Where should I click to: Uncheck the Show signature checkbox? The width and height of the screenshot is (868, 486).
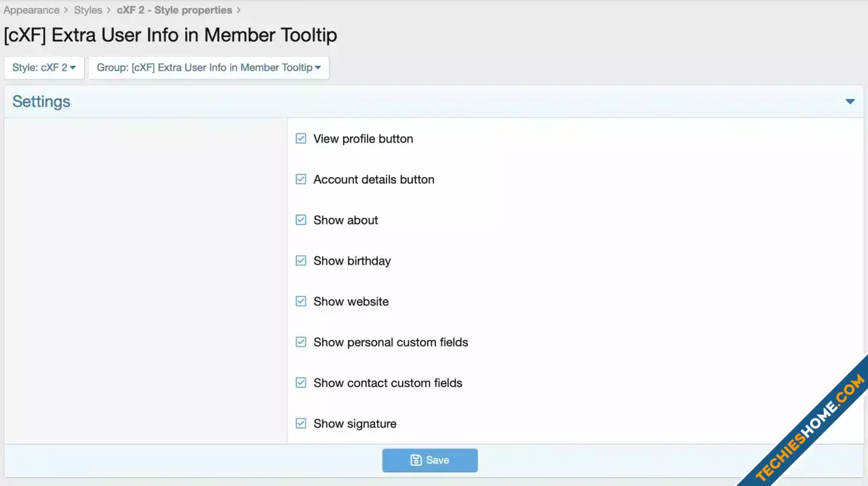pyautogui.click(x=301, y=424)
